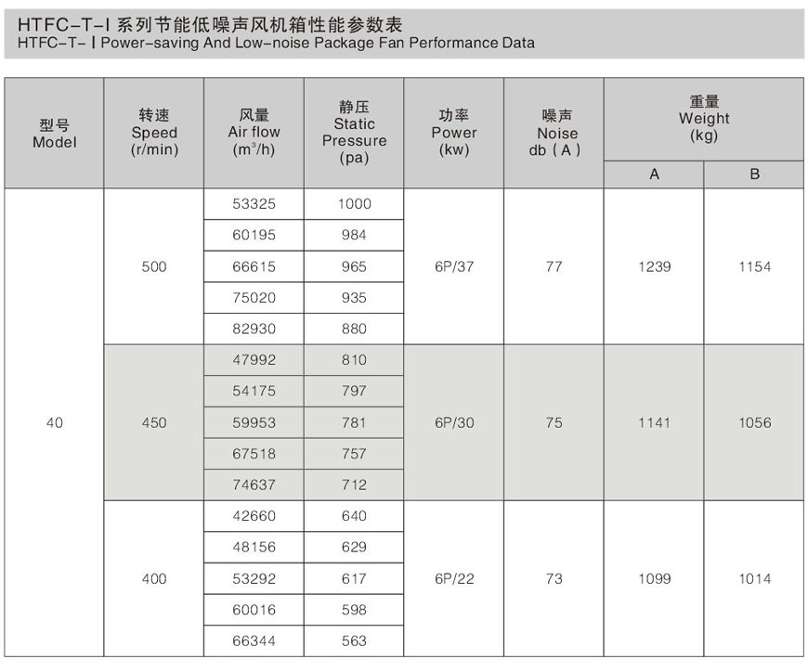The height and width of the screenshot is (672, 808).
Task: Click the 450 r/min speed cell
Action: click(x=154, y=422)
